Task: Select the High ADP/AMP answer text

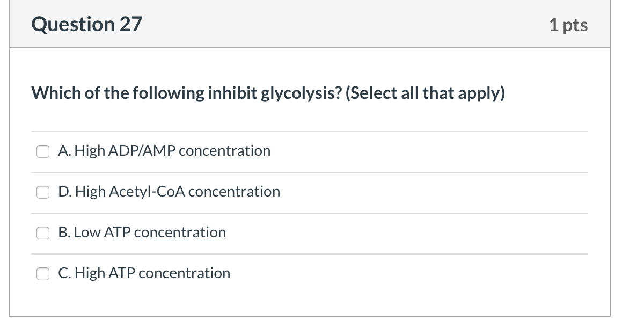Action: point(164,150)
